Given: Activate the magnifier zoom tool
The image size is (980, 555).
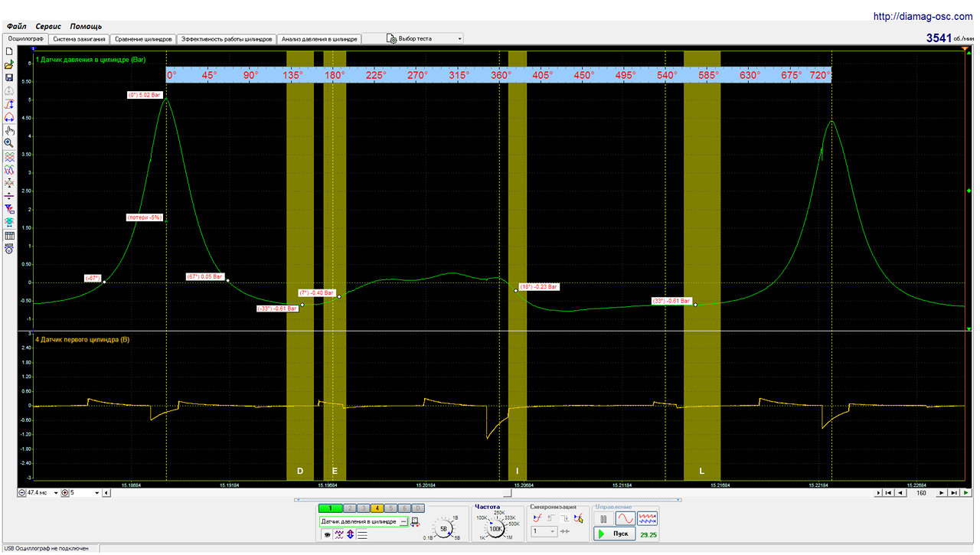Looking at the screenshot, I should point(9,143).
